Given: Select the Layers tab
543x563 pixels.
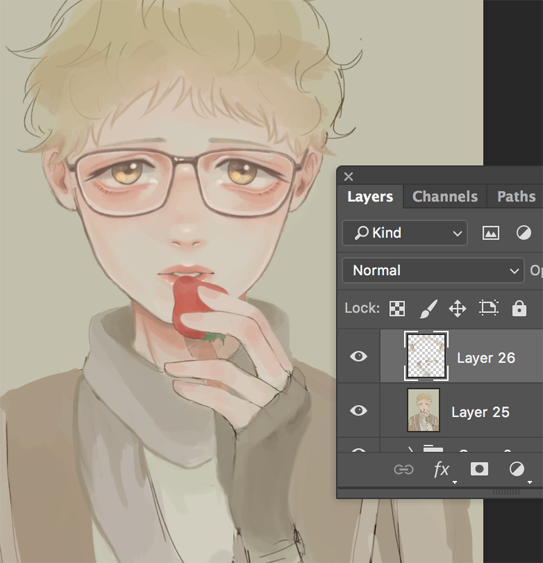Looking at the screenshot, I should coord(370,196).
